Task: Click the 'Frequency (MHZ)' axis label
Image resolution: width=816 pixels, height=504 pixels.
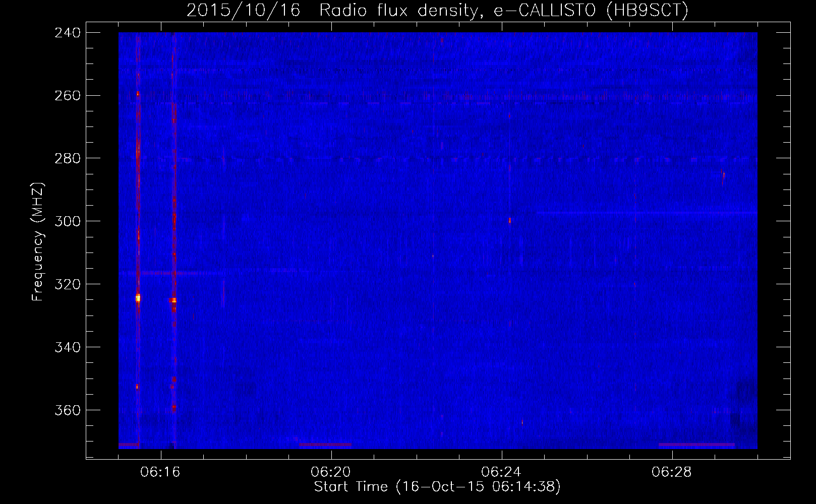Action: [38, 241]
